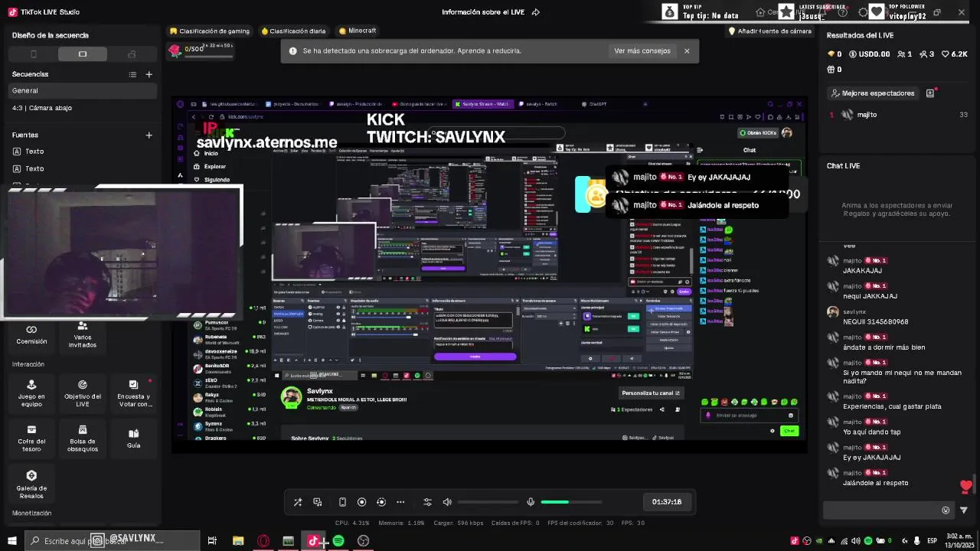Select the portrait phone layout option
This screenshot has width=980, height=551.
pyautogui.click(x=34, y=54)
